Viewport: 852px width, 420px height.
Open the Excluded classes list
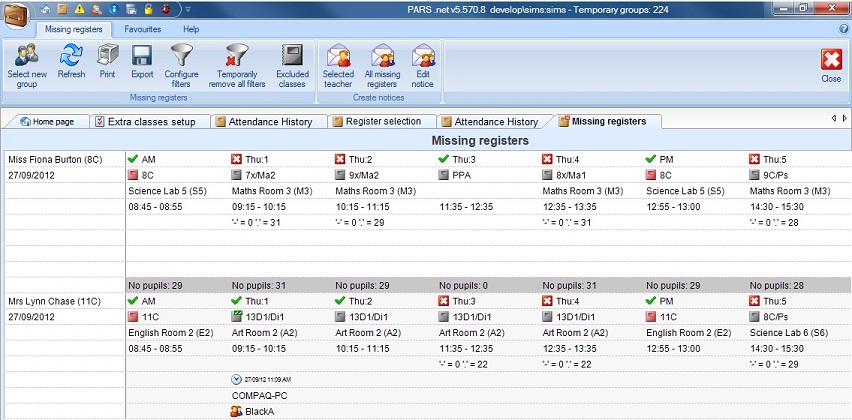click(292, 60)
